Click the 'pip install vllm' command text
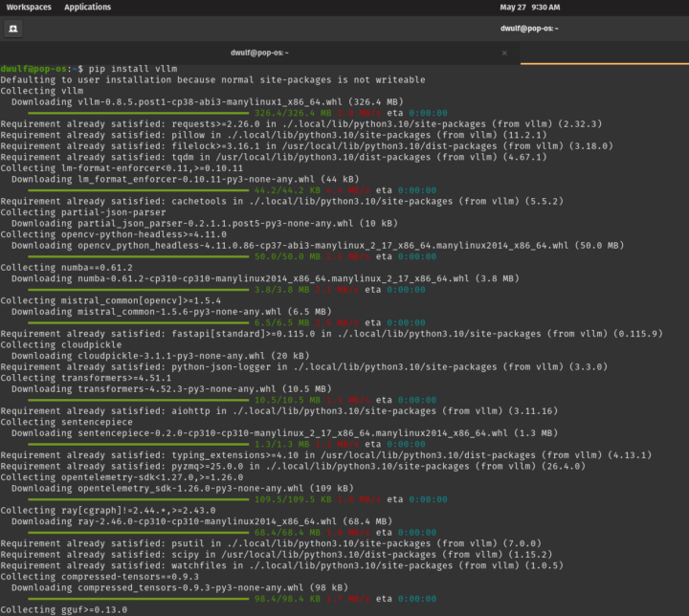Image resolution: width=689 pixels, height=616 pixels. coord(133,69)
